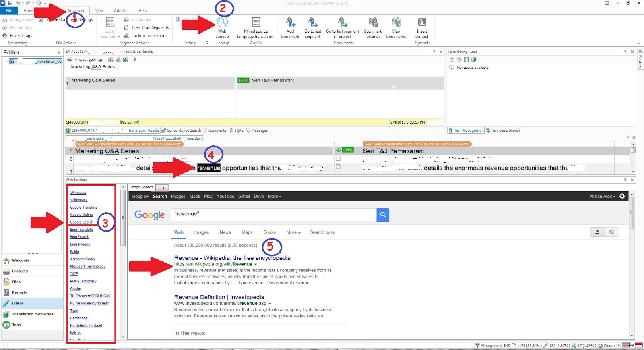
Task: Click the All segments filter in status bar
Action: [x=489, y=346]
